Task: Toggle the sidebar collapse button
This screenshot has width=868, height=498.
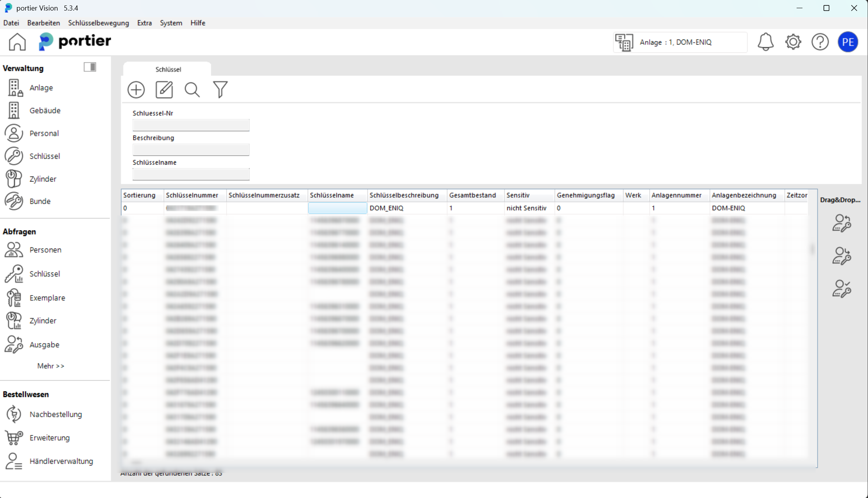Action: [x=90, y=67]
